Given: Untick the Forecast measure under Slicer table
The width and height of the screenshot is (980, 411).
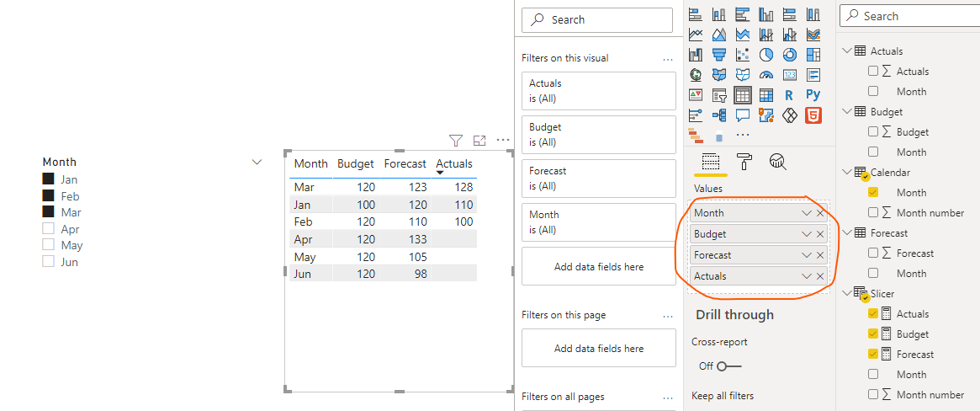Looking at the screenshot, I should (873, 354).
